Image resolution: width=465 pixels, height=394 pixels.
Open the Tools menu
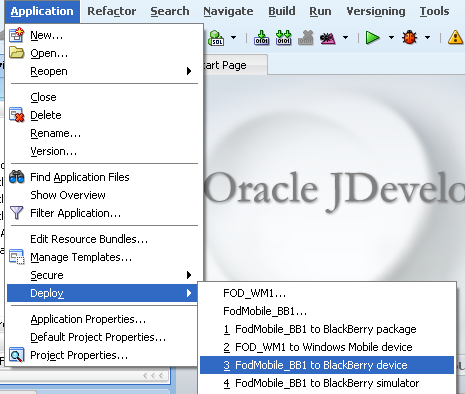(434, 11)
